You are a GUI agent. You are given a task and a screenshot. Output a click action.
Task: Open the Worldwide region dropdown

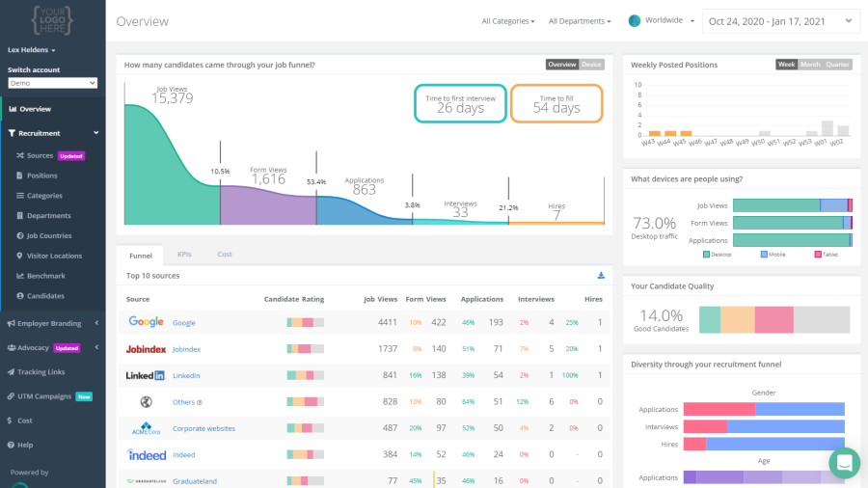pos(662,20)
